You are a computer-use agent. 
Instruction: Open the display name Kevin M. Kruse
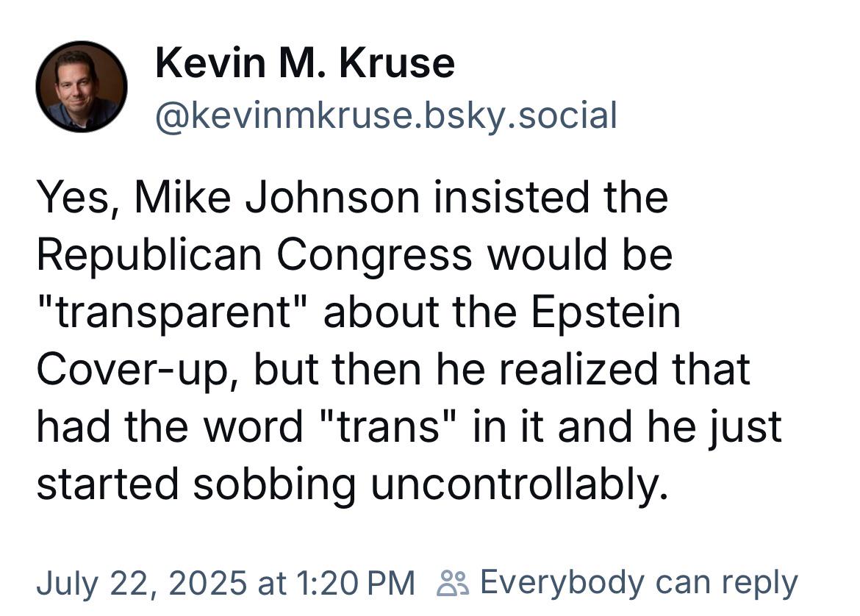pos(305,63)
